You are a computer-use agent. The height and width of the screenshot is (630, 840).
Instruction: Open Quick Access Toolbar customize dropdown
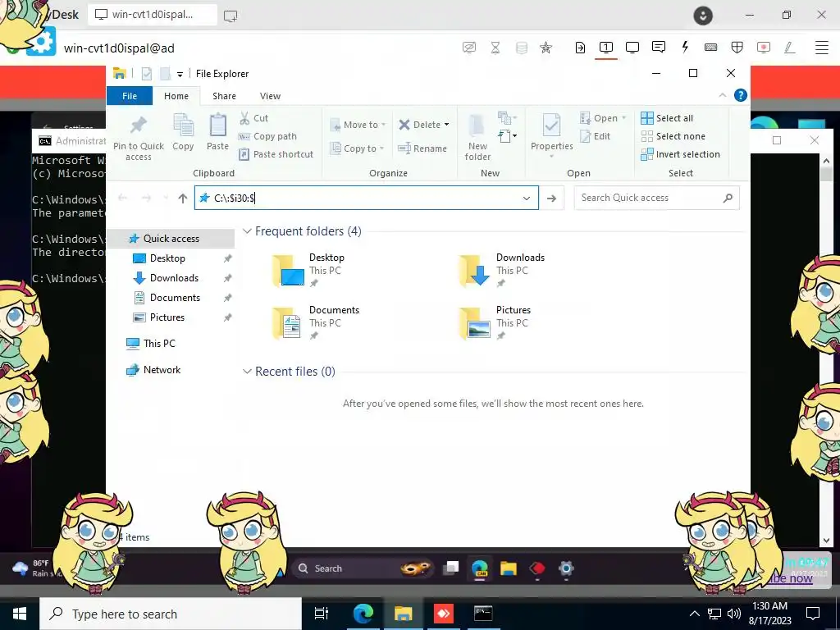[x=180, y=74]
